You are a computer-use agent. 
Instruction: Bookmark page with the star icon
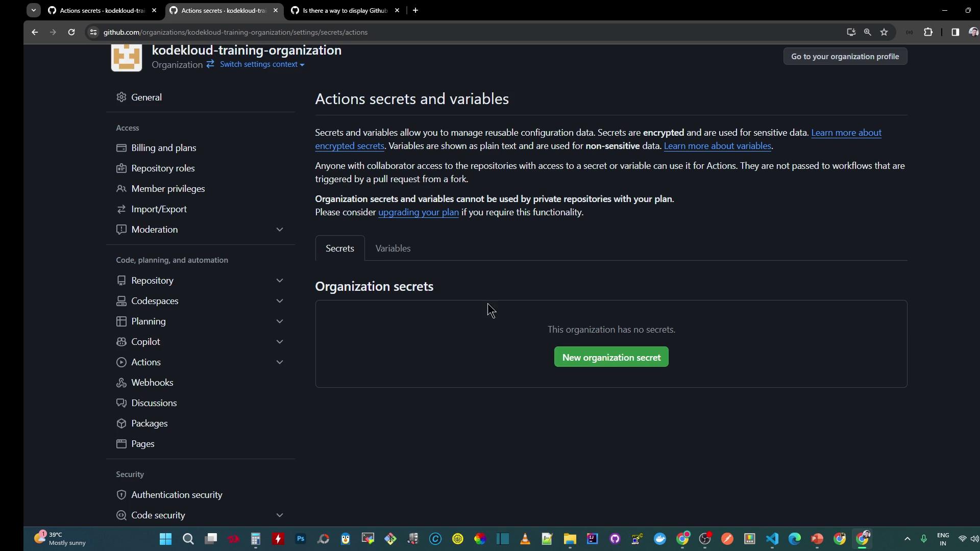(x=884, y=32)
